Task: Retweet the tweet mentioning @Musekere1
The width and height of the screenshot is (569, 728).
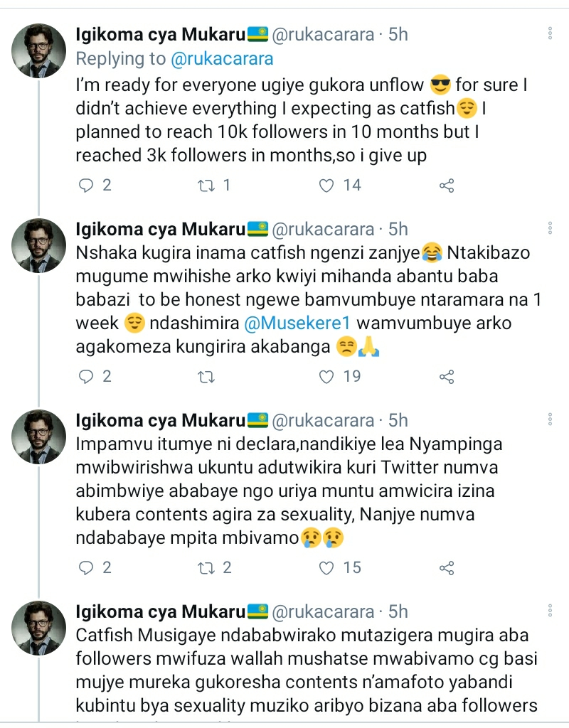Action: point(206,377)
